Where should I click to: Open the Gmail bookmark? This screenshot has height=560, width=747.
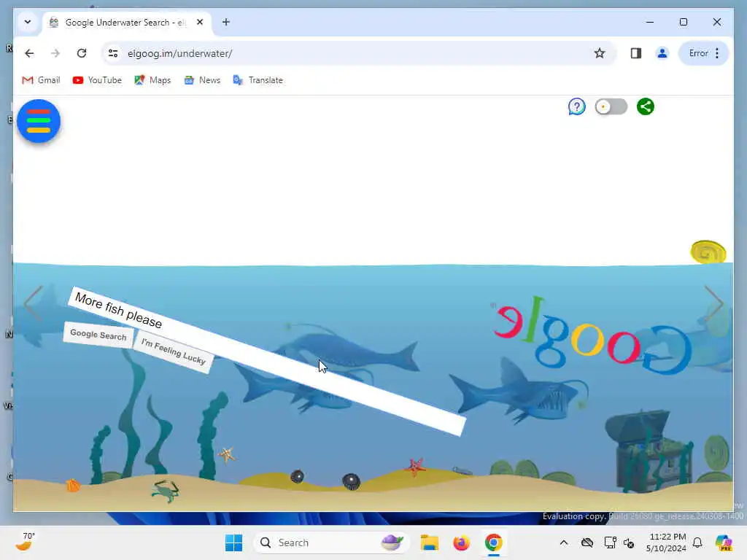(x=42, y=80)
